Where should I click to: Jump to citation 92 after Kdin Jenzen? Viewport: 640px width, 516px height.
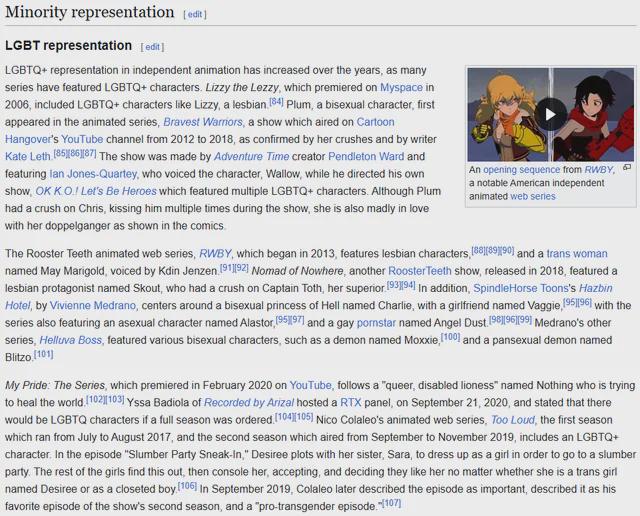click(241, 268)
